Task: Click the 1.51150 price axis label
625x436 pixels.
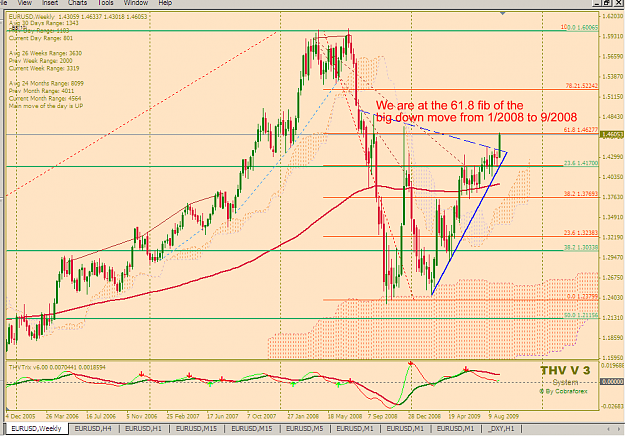Action: point(612,97)
